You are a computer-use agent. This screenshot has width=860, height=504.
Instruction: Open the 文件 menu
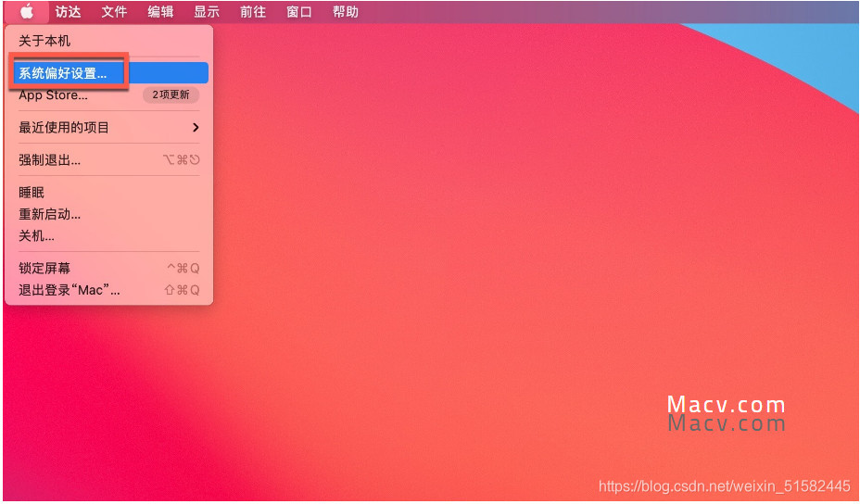coord(114,11)
